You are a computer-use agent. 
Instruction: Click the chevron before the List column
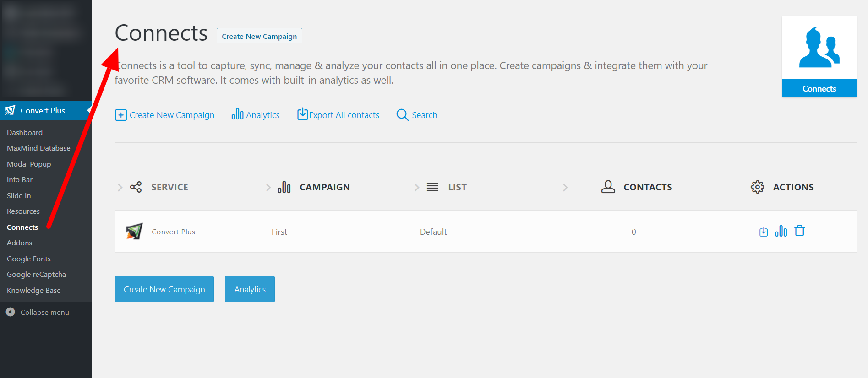(x=417, y=187)
